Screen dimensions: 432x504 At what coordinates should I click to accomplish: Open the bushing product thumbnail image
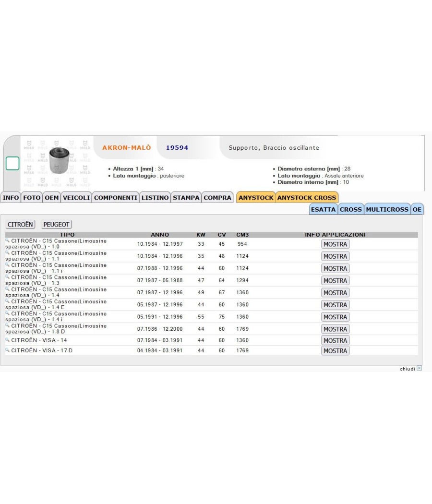59,160
